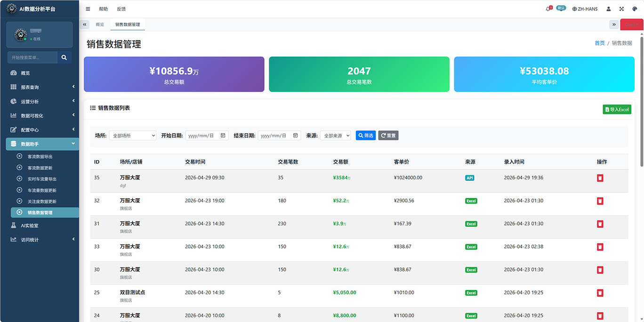Delete the record with ID 35
Viewport: 644px width, 322px height.
pyautogui.click(x=600, y=178)
